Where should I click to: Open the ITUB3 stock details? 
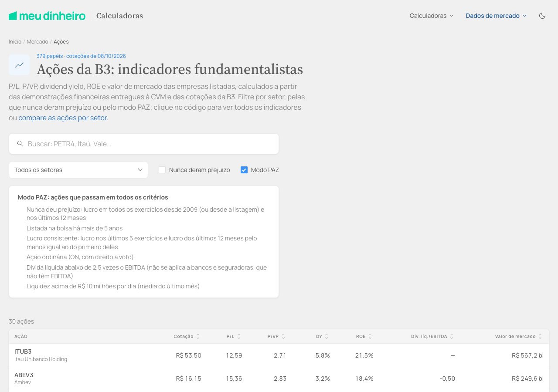pos(23,351)
